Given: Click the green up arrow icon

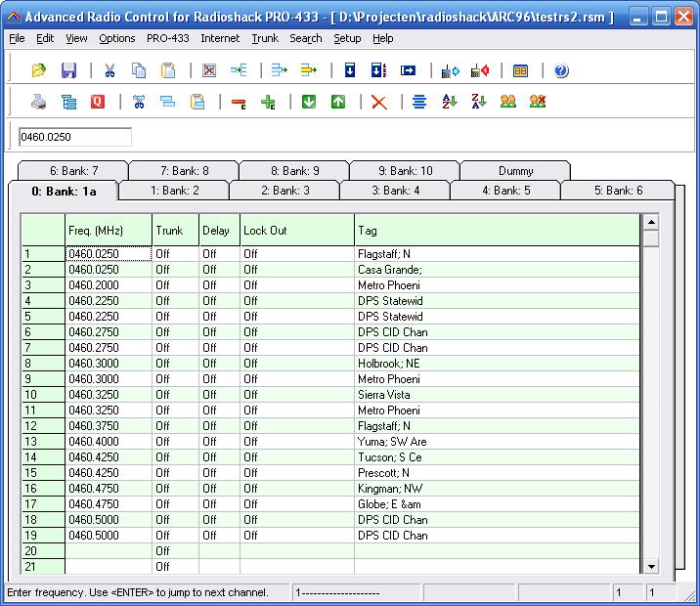Looking at the screenshot, I should coord(338,102).
